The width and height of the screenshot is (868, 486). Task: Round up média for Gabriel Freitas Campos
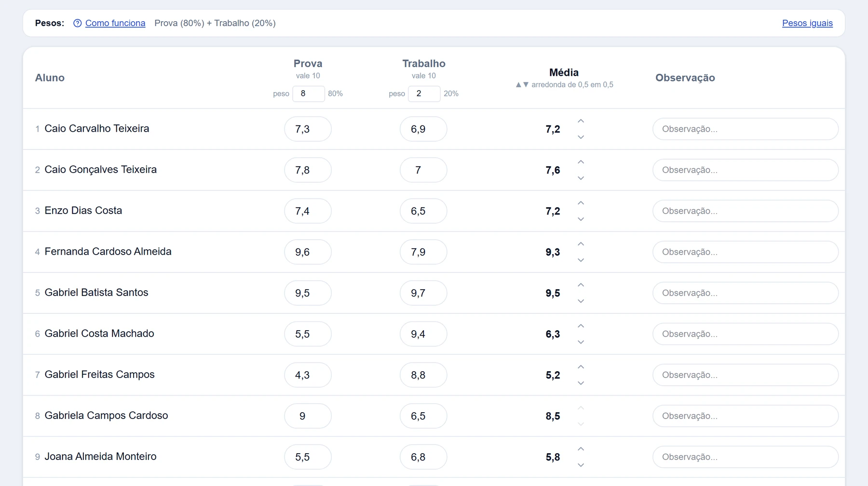click(581, 367)
